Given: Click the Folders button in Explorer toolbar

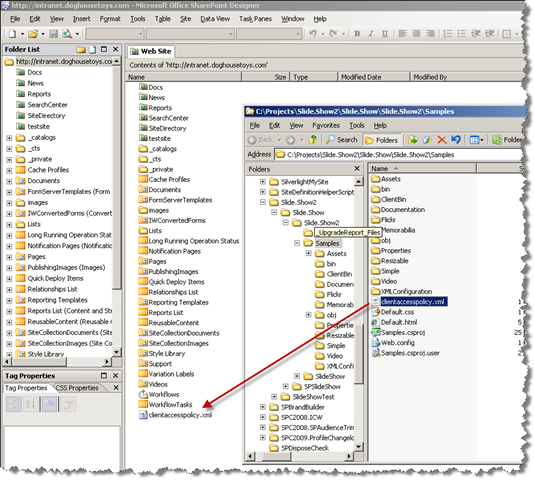Looking at the screenshot, I should [381, 140].
